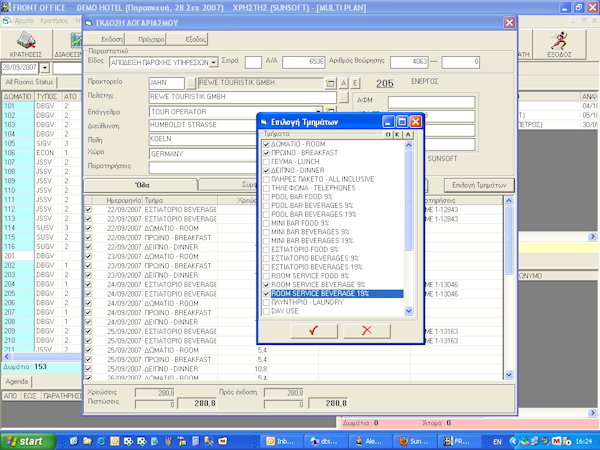
Task: Click the Σειρά series input field
Action: tap(253, 62)
